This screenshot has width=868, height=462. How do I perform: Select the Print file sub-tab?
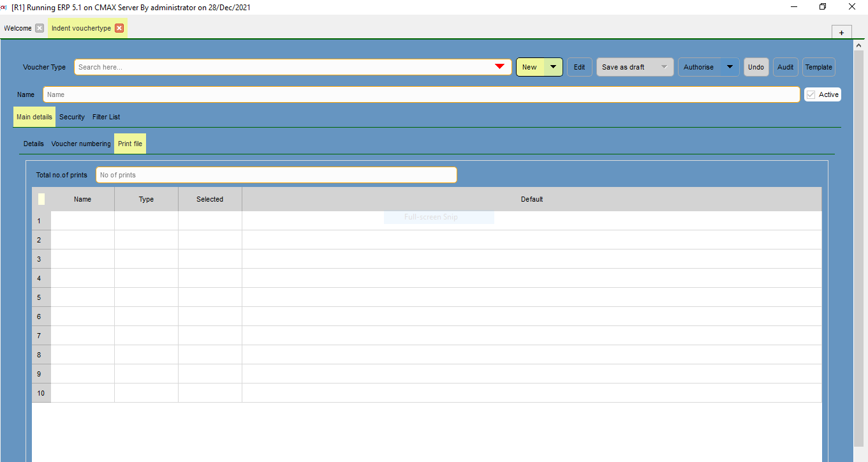coord(130,144)
